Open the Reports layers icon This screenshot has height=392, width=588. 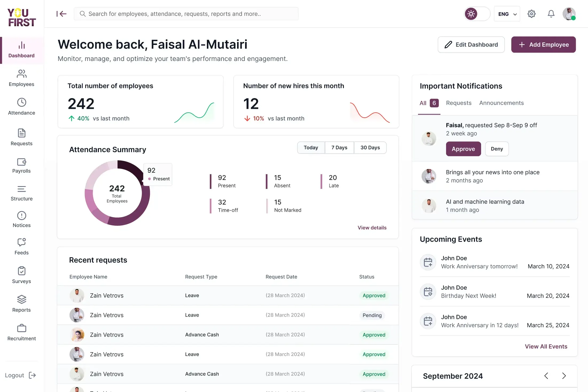pos(22,299)
